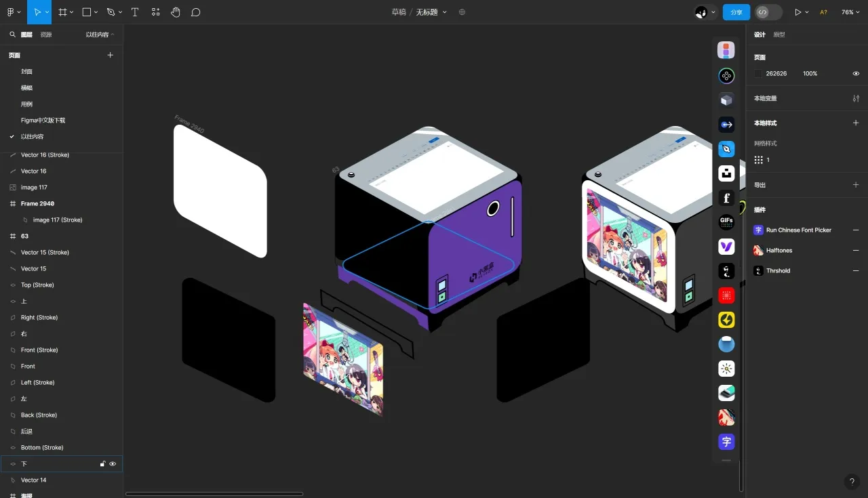
Task: Select the Hand tool
Action: pos(176,12)
